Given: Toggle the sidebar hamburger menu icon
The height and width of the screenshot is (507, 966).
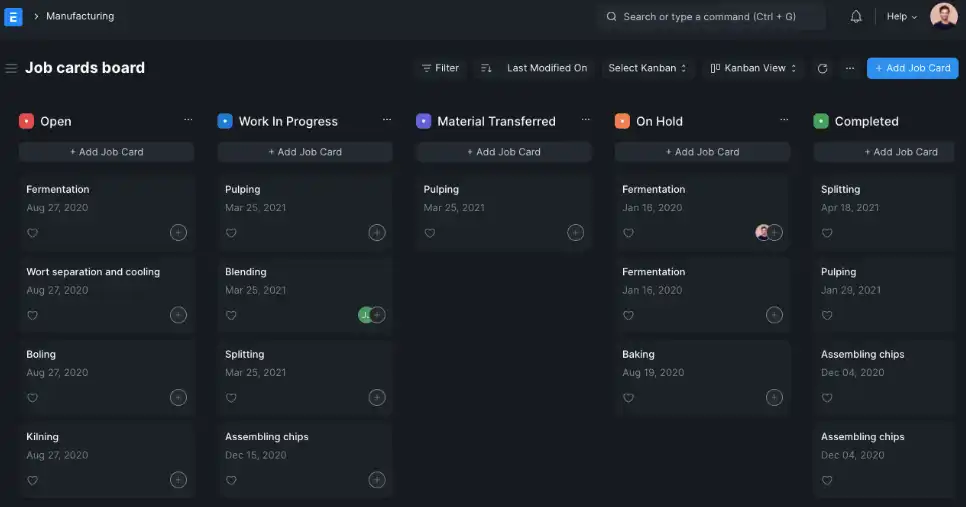Looking at the screenshot, I should 11,68.
